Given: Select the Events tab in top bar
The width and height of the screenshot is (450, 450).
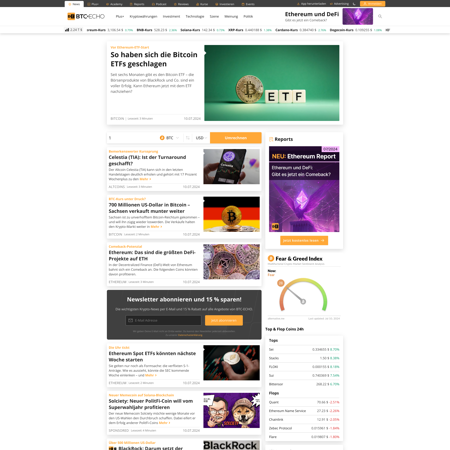Looking at the screenshot, I should tap(248, 4).
